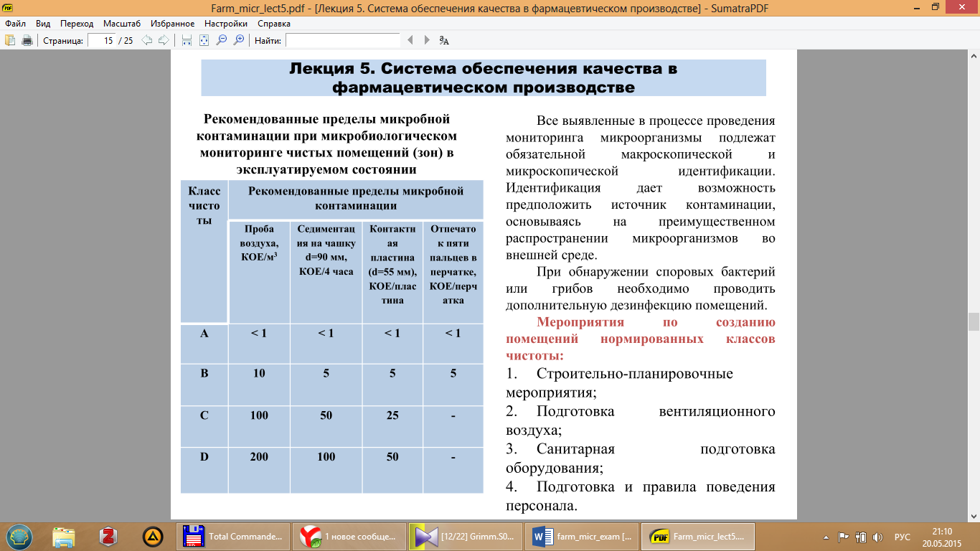Click class D row label
Image resolution: width=980 pixels, height=551 pixels.
(x=204, y=457)
